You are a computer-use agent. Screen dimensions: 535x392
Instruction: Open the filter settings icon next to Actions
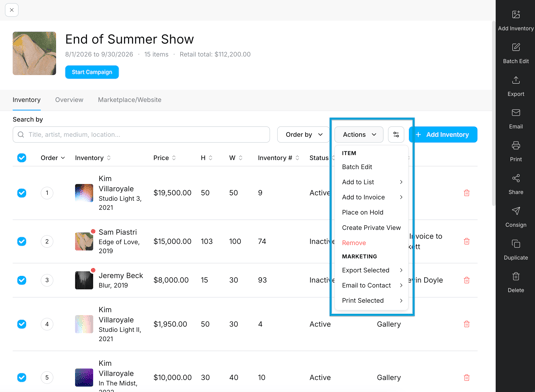(x=396, y=134)
